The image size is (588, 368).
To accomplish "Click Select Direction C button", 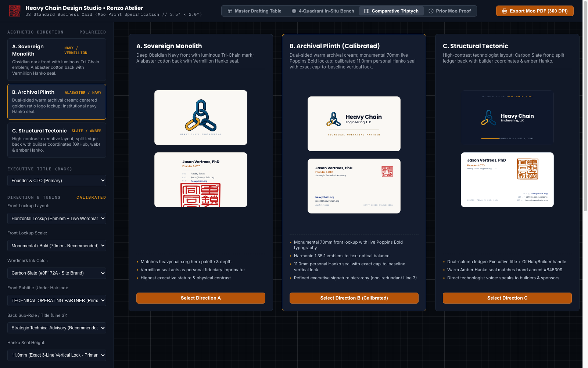I will coord(507,298).
